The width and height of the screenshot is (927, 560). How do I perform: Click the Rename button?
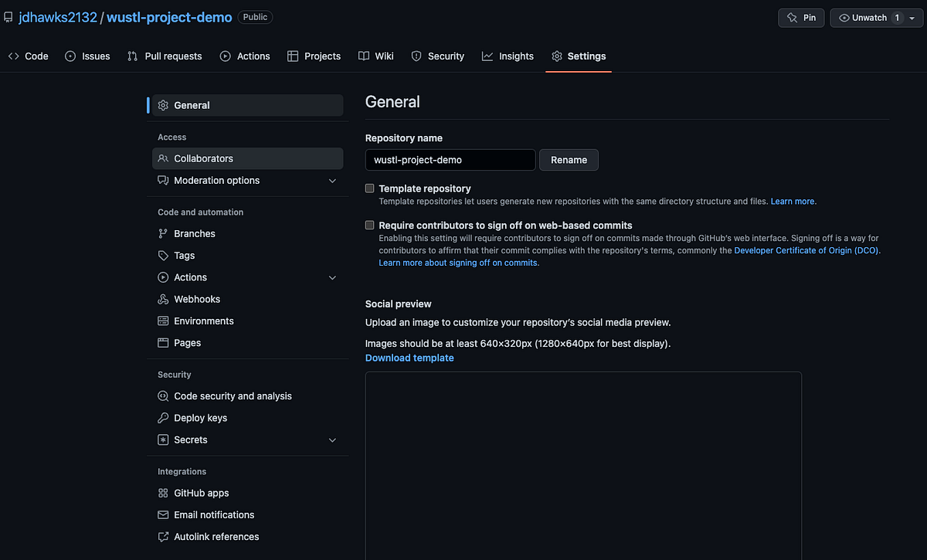(569, 160)
